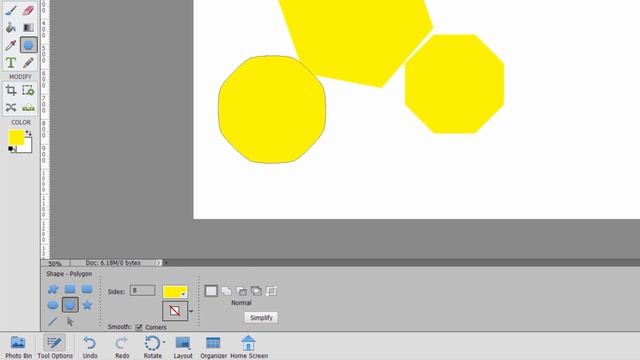Image resolution: width=640 pixels, height=360 pixels.
Task: Expand the Rotate direction arrow
Action: click(x=164, y=342)
